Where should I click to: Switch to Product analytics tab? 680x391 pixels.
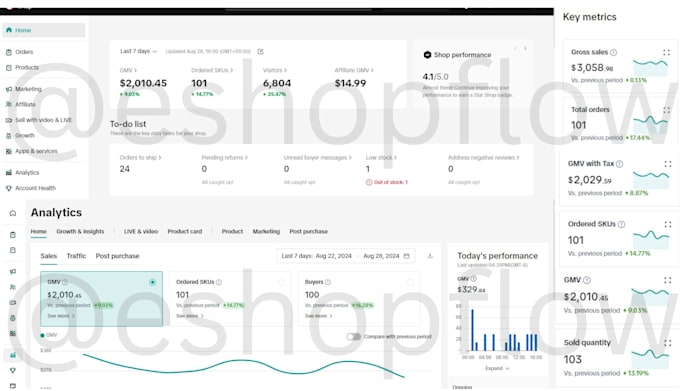232,231
